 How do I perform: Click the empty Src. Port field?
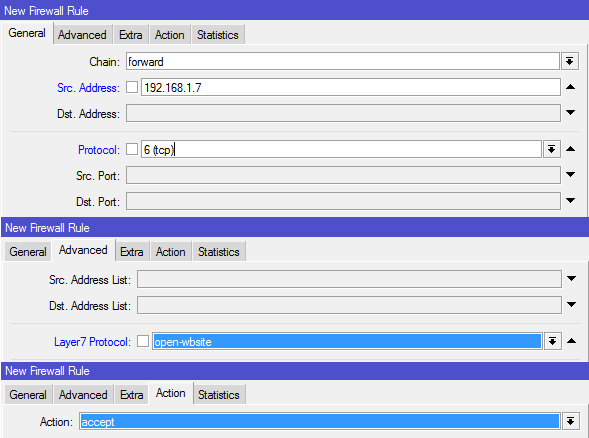[x=343, y=175]
